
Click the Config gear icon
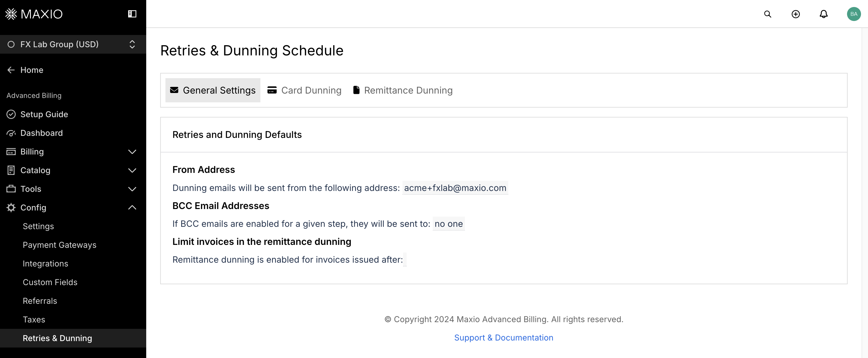pyautogui.click(x=11, y=207)
